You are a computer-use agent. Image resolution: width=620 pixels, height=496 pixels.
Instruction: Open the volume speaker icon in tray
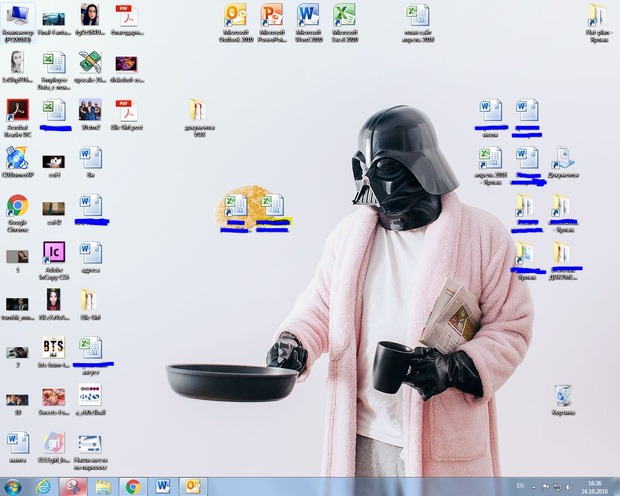(x=569, y=487)
